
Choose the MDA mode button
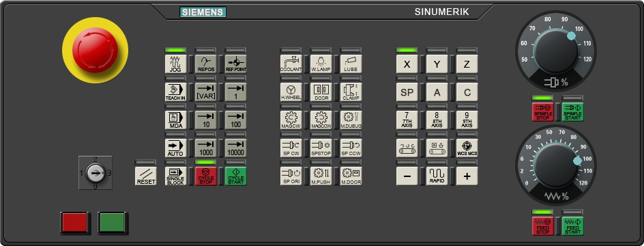(x=175, y=120)
